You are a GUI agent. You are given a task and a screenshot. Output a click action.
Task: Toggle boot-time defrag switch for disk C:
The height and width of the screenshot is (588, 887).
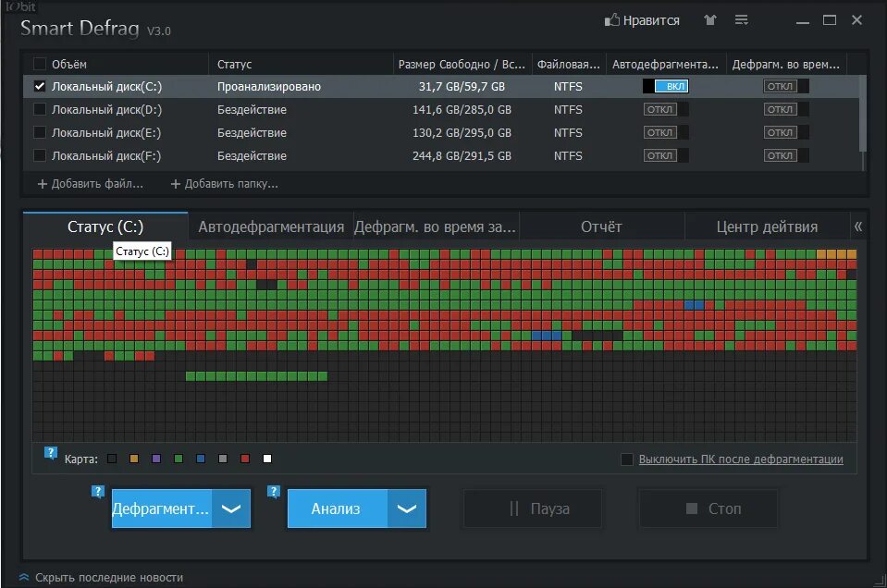click(786, 87)
